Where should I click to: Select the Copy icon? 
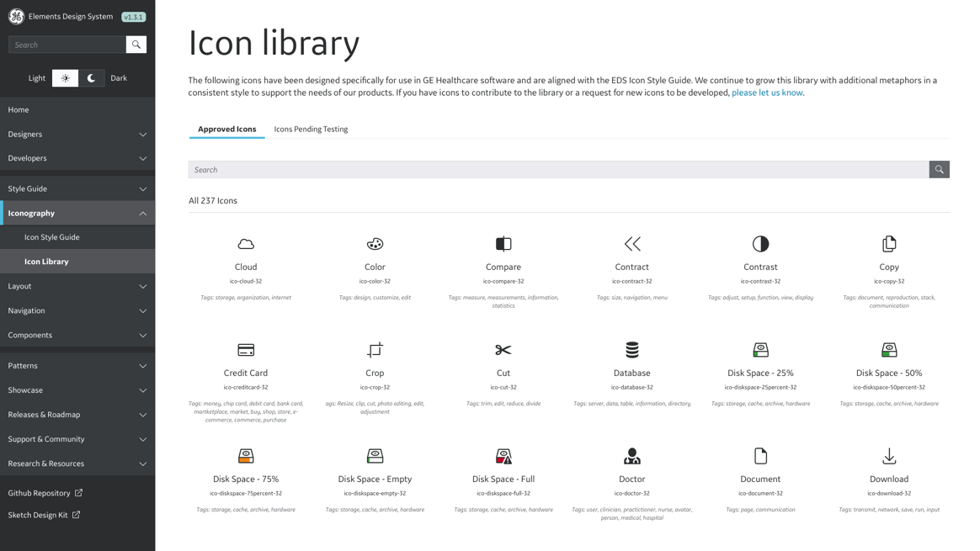[889, 244]
